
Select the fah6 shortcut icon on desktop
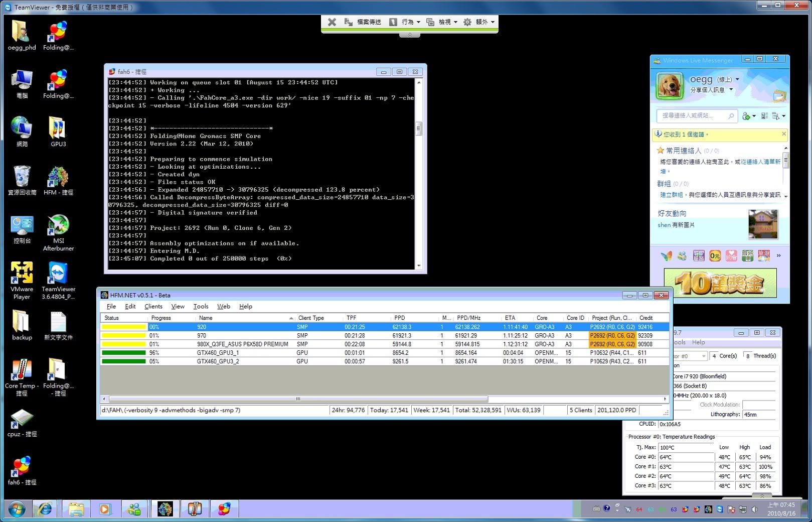pyautogui.click(x=22, y=471)
